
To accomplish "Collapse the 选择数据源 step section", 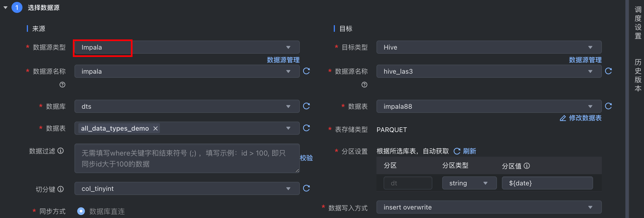I will click(5, 8).
